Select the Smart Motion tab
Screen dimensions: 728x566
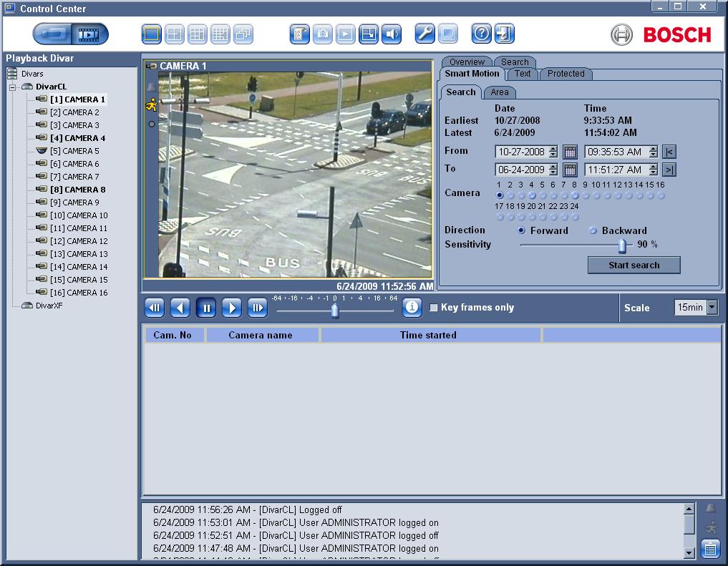pos(472,73)
